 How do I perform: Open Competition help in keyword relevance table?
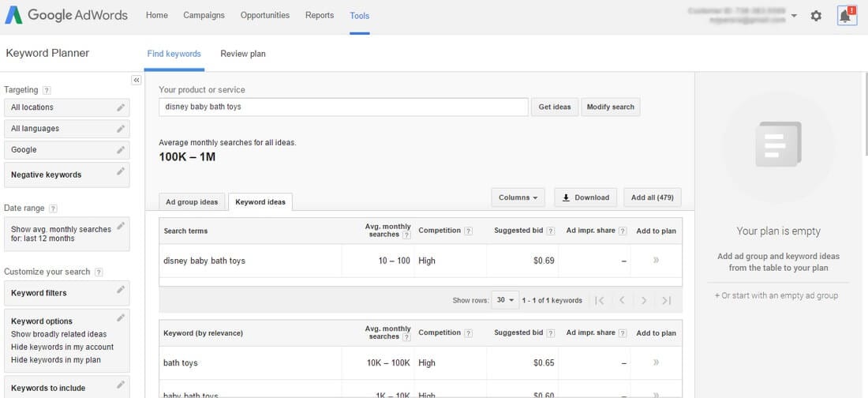point(468,333)
